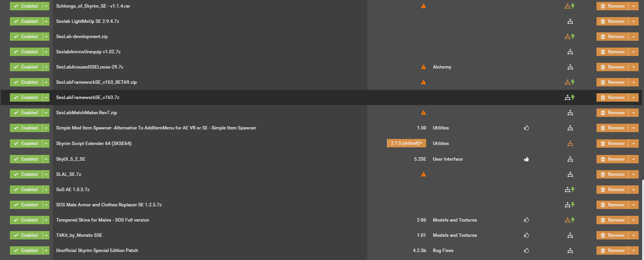This screenshot has height=260, width=644.
Task: Endorse Unofficial Skyrim Special Edition Patch
Action: pyautogui.click(x=526, y=250)
